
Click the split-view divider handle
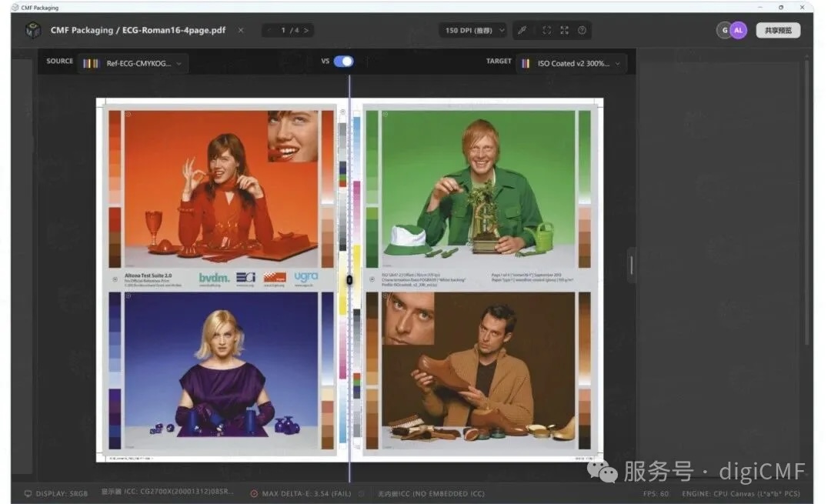349,280
